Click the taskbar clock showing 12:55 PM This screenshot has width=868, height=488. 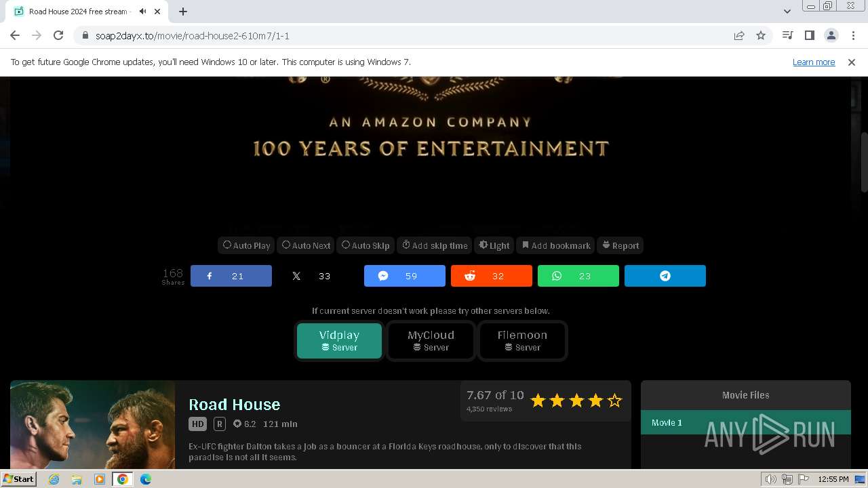click(833, 479)
